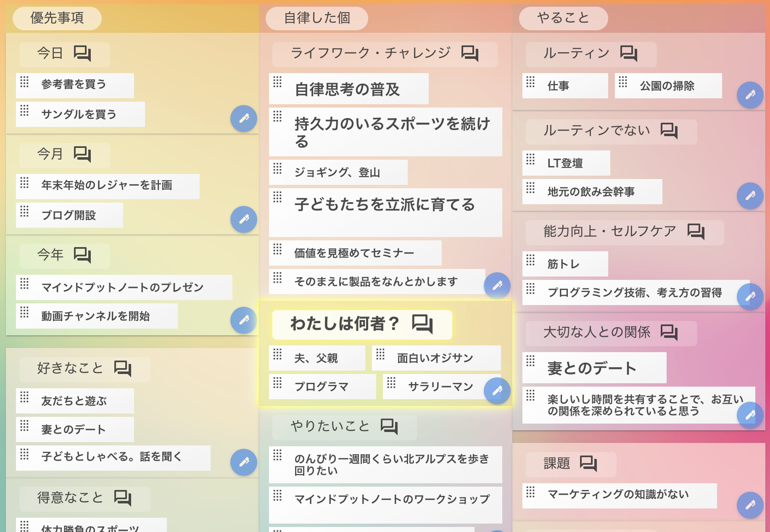Click the 面白いオジサン card
The image size is (770, 532).
click(x=436, y=358)
